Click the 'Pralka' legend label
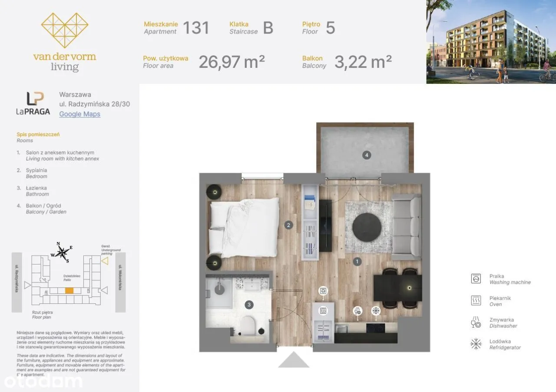The height and width of the screenshot is (392, 556). coord(497,276)
